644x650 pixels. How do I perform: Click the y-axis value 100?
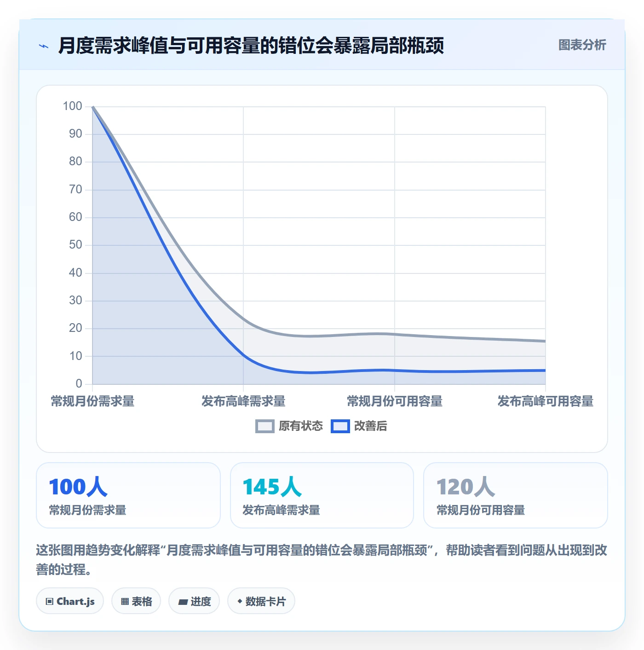pyautogui.click(x=72, y=106)
